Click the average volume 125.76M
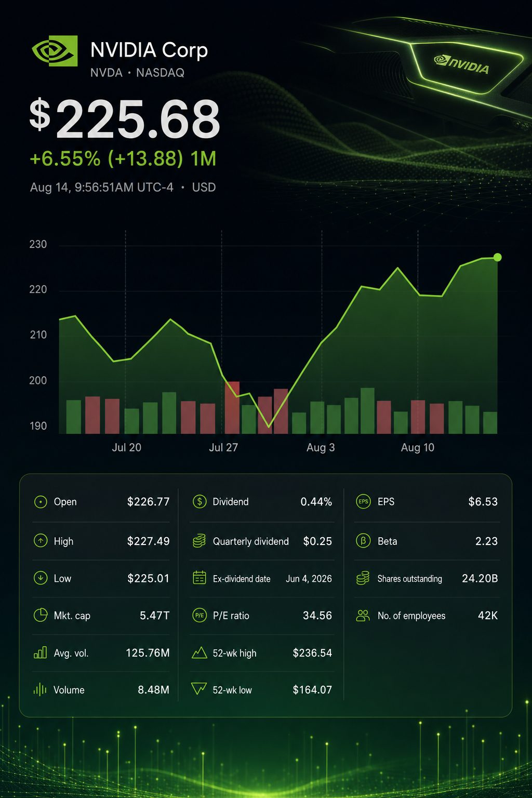 [148, 653]
